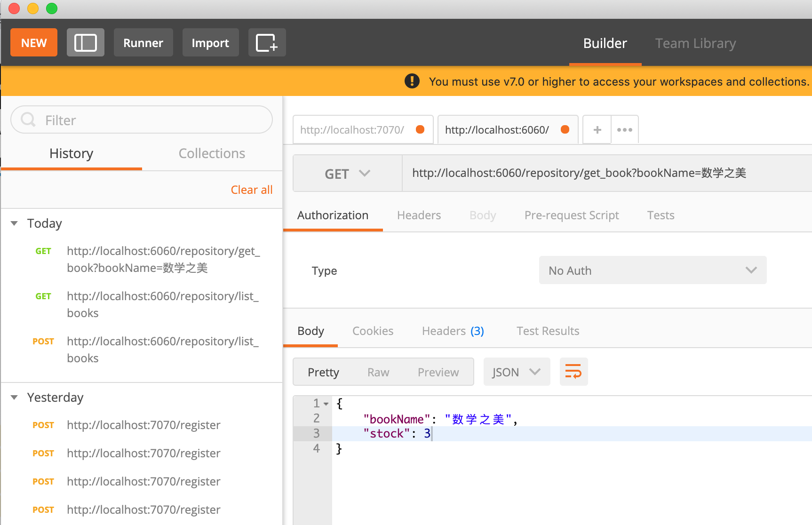This screenshot has width=812, height=525.
Task: Switch response view to Preview
Action: [438, 372]
